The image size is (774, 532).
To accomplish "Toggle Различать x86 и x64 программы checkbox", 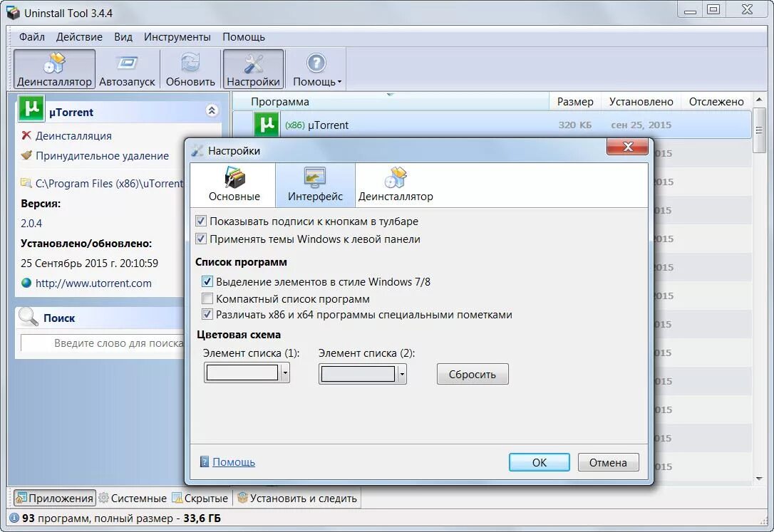I will [207, 314].
